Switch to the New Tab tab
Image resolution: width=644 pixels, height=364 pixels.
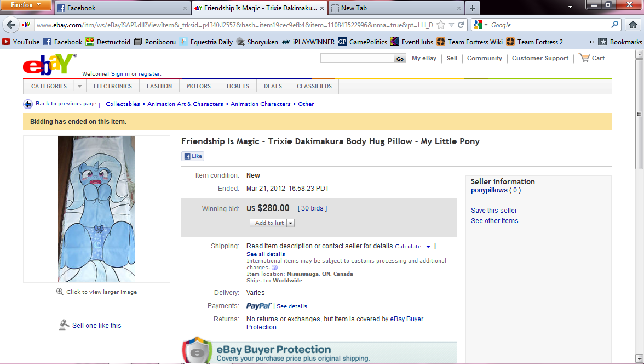point(396,8)
